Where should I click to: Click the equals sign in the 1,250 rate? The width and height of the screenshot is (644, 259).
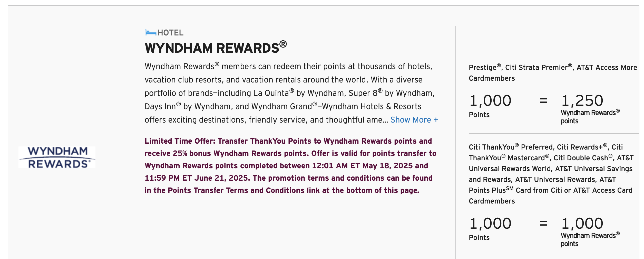[543, 101]
